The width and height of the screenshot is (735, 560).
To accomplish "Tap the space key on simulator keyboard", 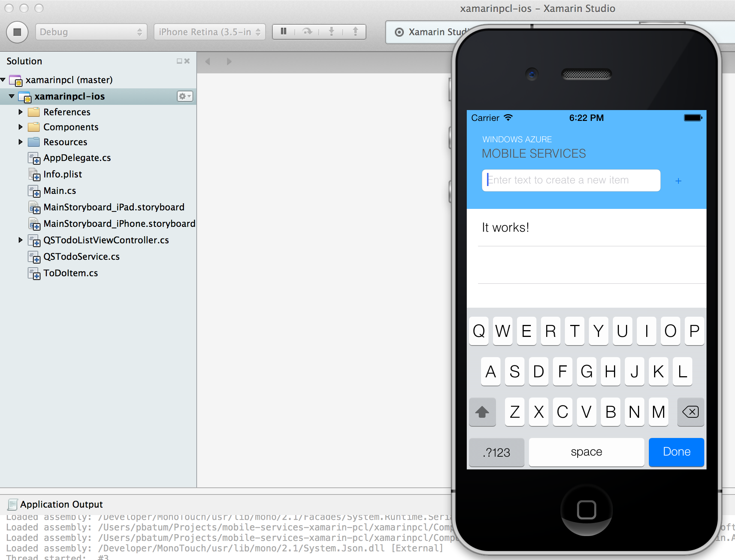I will point(586,452).
